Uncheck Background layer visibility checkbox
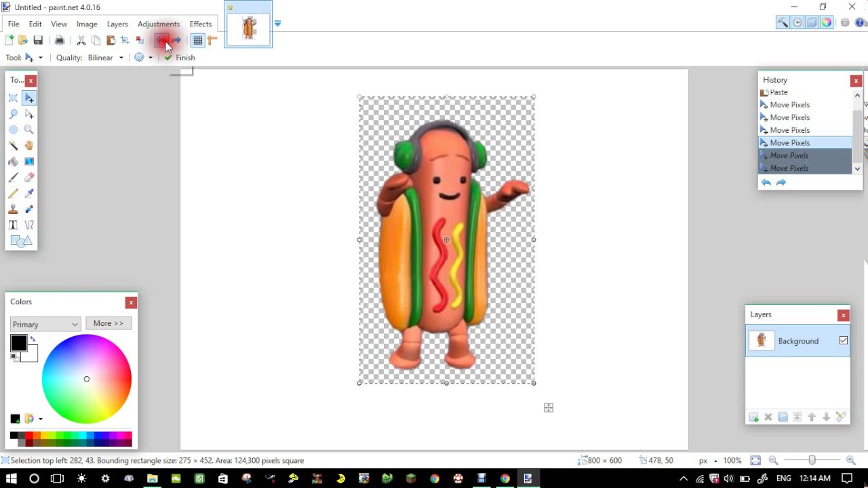 pos(843,341)
